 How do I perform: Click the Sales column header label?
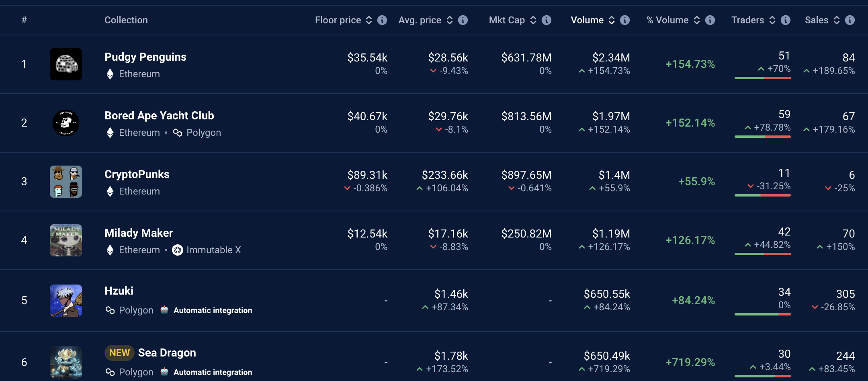[x=817, y=20]
